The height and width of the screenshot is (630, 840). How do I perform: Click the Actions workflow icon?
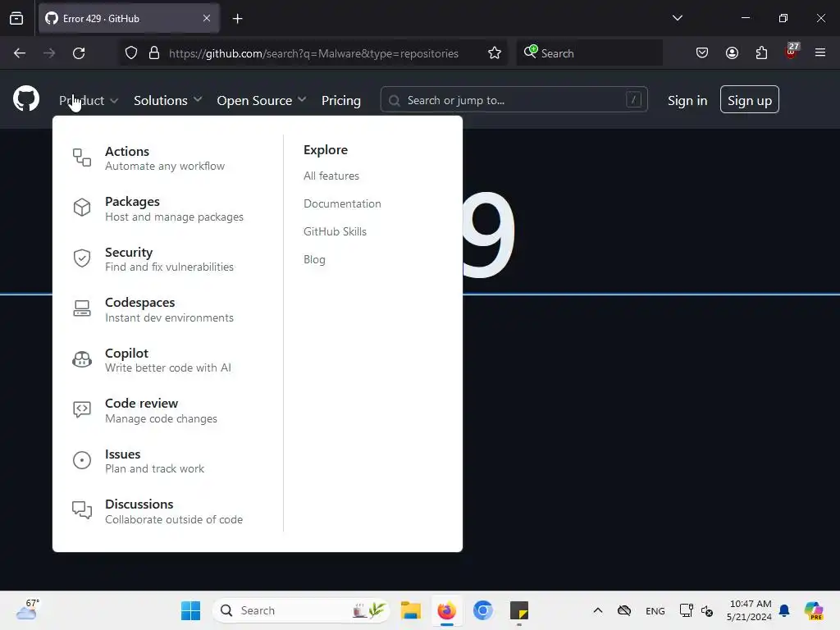click(82, 157)
